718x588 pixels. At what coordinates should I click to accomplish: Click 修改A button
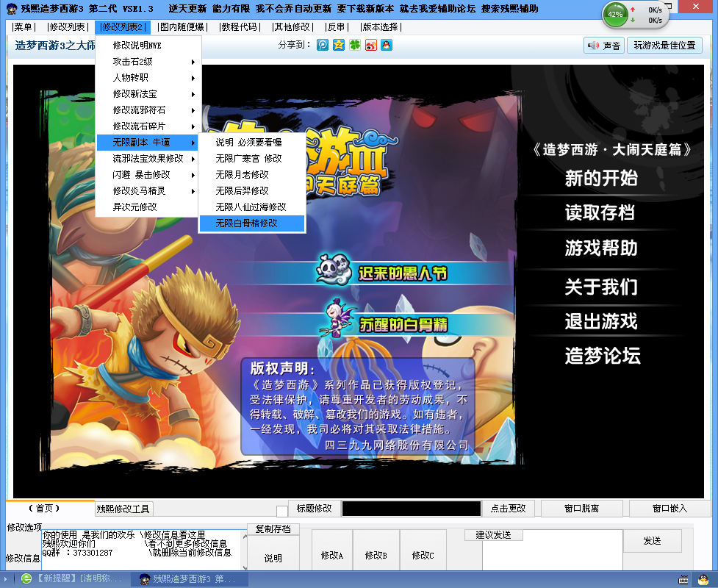pyautogui.click(x=332, y=550)
